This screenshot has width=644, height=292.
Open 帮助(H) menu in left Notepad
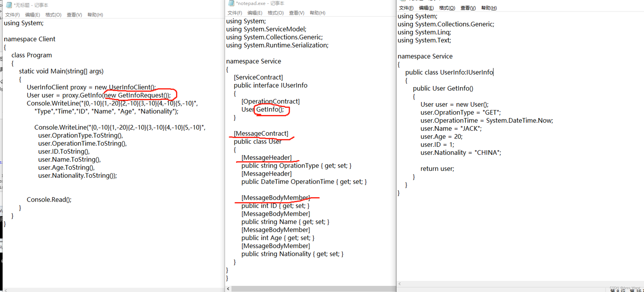95,15
